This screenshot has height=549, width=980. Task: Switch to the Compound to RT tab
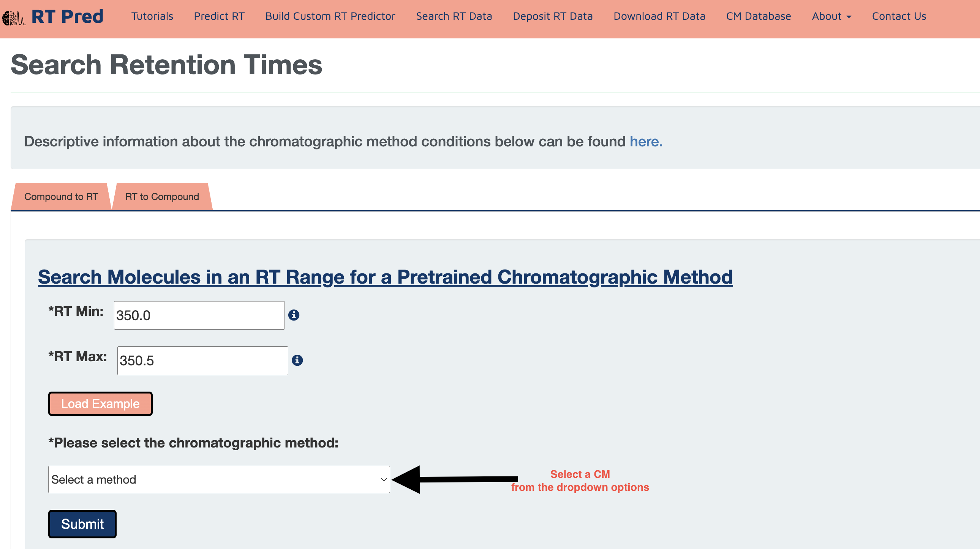(x=61, y=197)
